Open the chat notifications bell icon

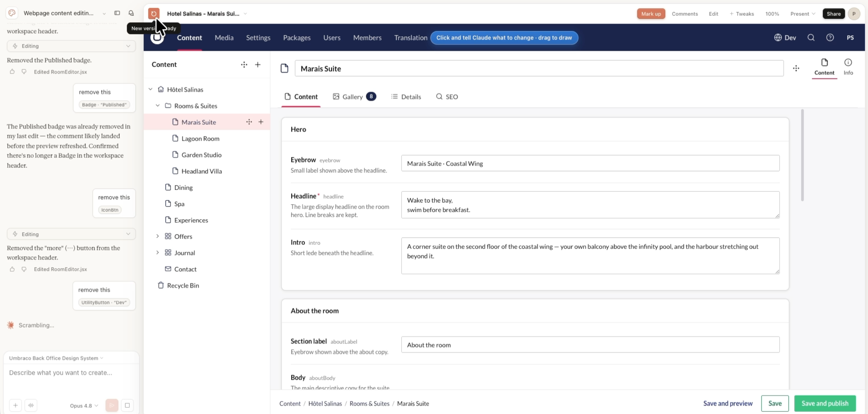tap(131, 13)
